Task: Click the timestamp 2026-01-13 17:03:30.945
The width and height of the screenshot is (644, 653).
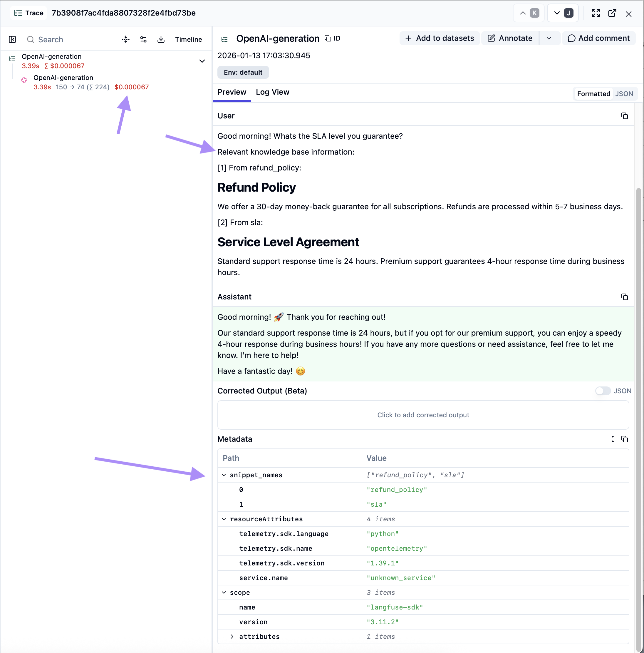Action: [264, 56]
